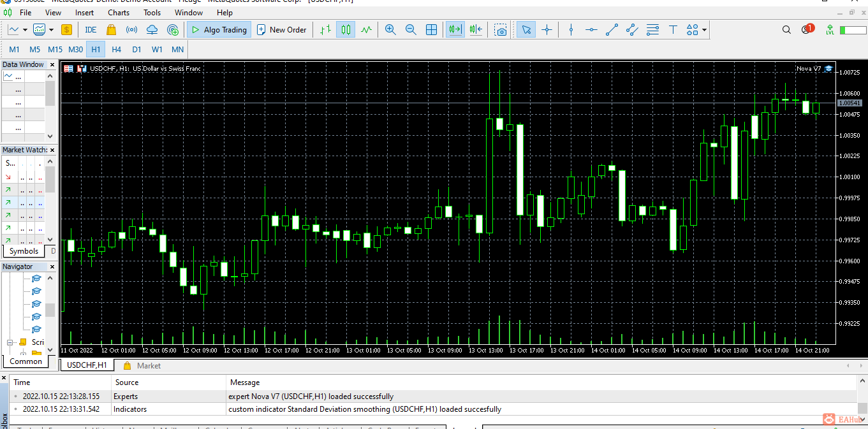Select the Symbols tab in Market Watch
Image resolution: width=868 pixels, height=429 pixels.
click(24, 251)
